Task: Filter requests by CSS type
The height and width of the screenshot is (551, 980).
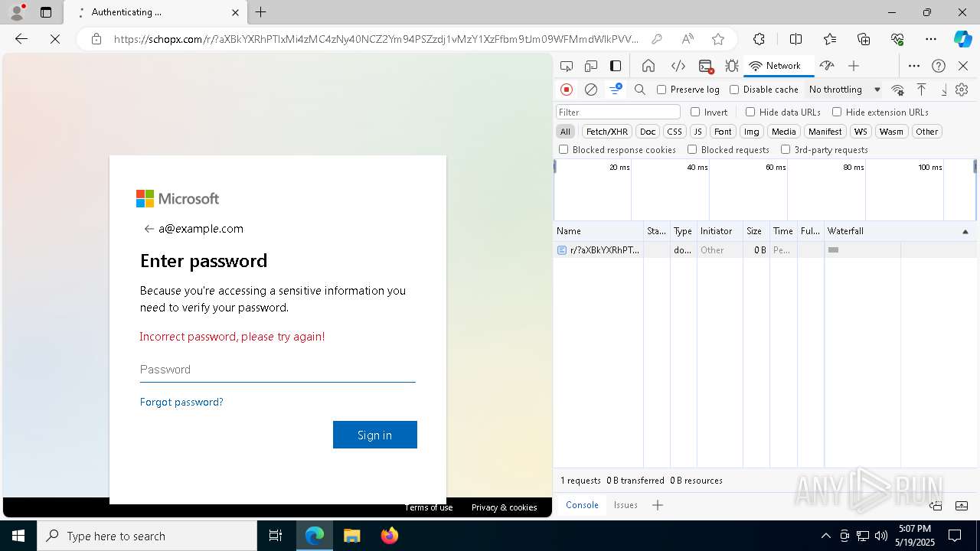Action: point(674,132)
